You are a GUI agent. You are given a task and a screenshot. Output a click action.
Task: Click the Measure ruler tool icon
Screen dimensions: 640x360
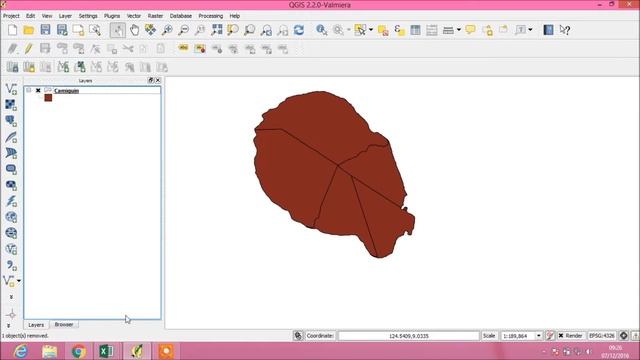[448, 30]
